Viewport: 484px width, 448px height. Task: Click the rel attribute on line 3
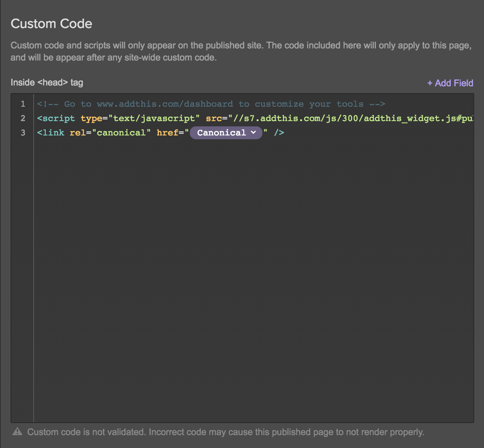[78, 133]
